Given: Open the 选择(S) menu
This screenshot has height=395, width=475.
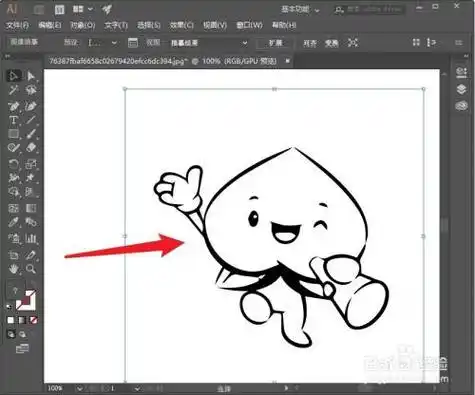Looking at the screenshot, I should [149, 25].
